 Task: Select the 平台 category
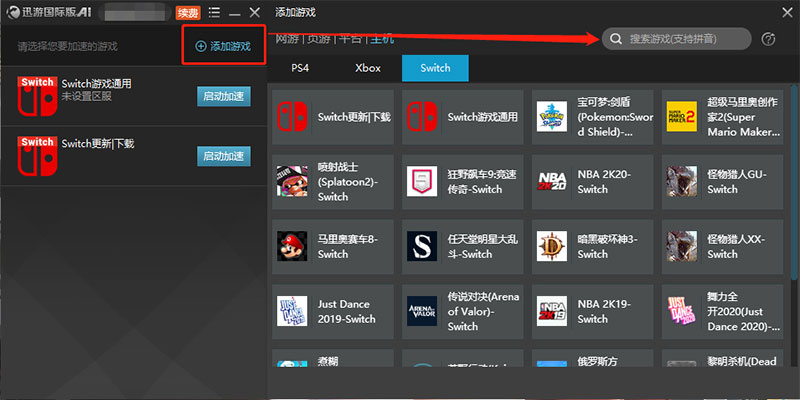click(350, 39)
